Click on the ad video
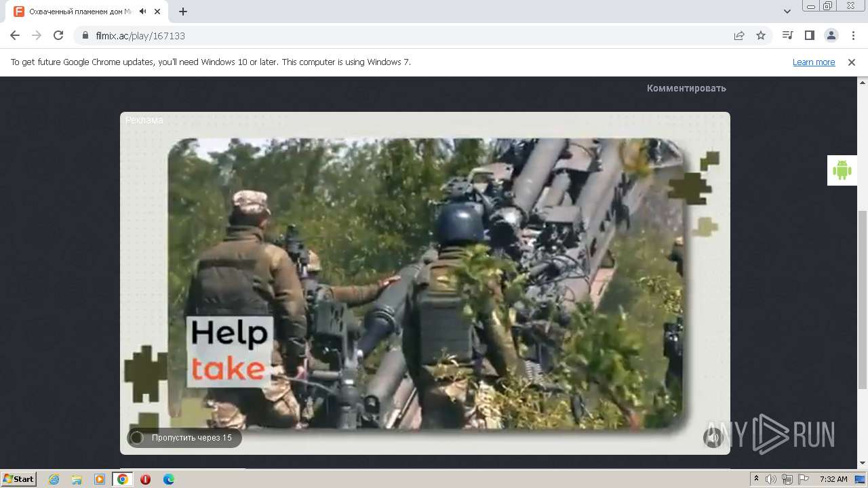 (x=425, y=283)
